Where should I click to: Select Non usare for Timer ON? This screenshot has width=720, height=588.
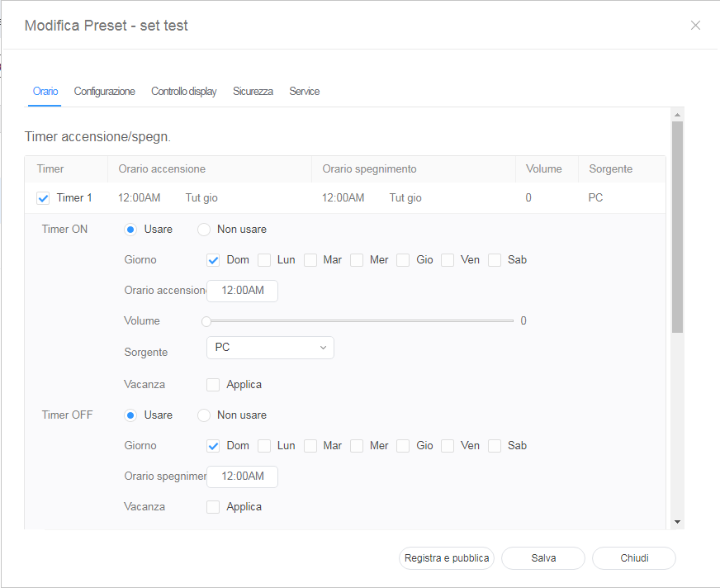tap(204, 230)
